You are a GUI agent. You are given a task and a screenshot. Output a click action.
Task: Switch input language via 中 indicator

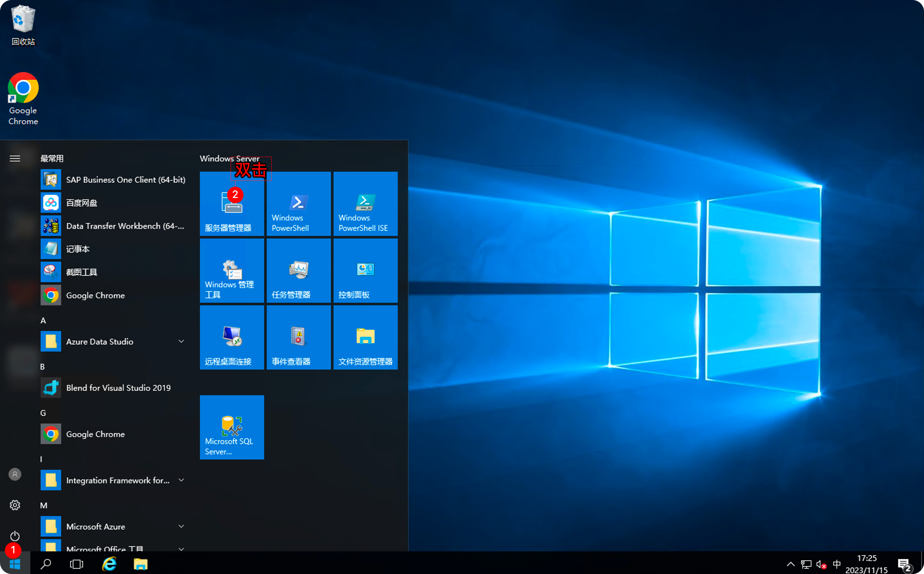pos(837,564)
